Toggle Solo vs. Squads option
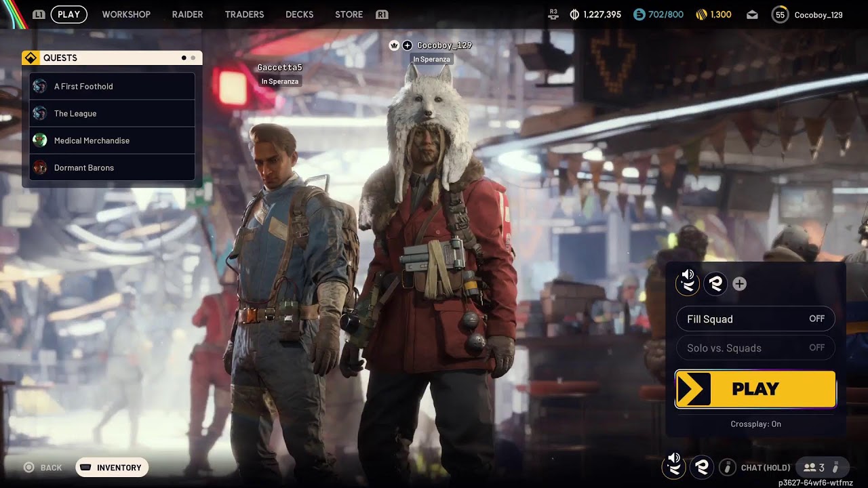868x488 pixels. pos(755,348)
